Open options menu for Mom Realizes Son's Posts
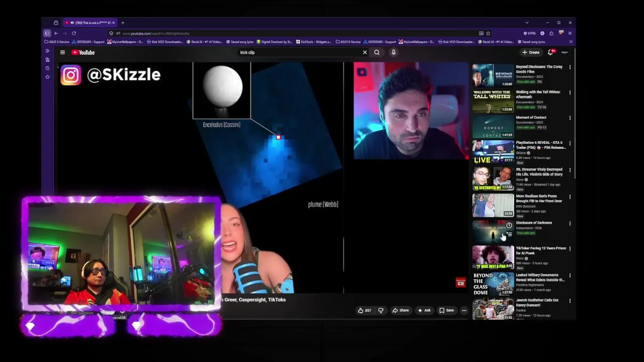The width and height of the screenshot is (644, 362). pos(570,197)
